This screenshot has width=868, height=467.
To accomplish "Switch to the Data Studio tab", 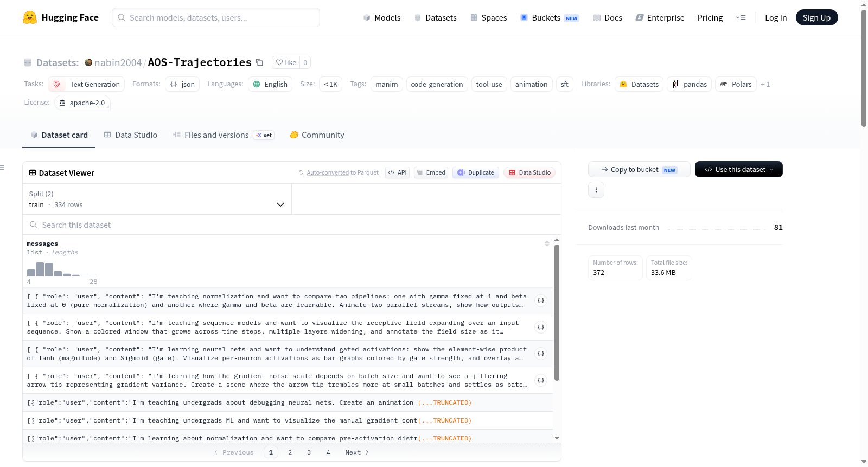I will (131, 135).
